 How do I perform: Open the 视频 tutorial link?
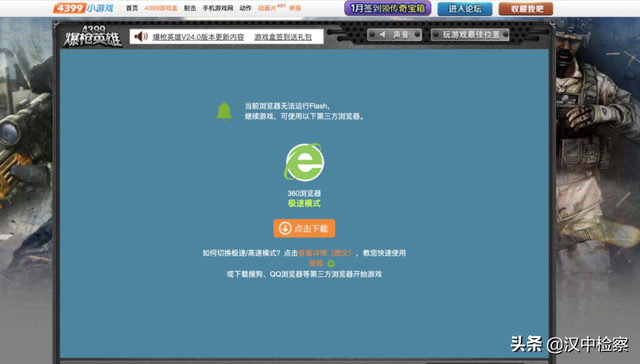pyautogui.click(x=316, y=263)
